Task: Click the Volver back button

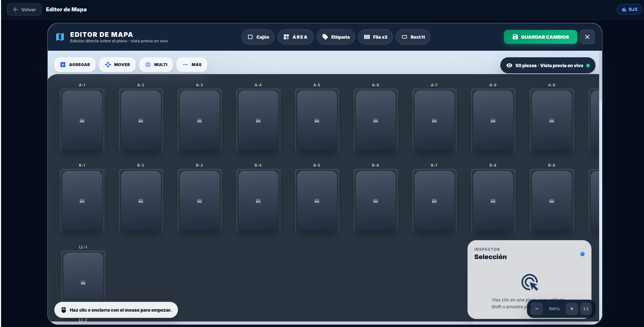Action: tap(24, 9)
